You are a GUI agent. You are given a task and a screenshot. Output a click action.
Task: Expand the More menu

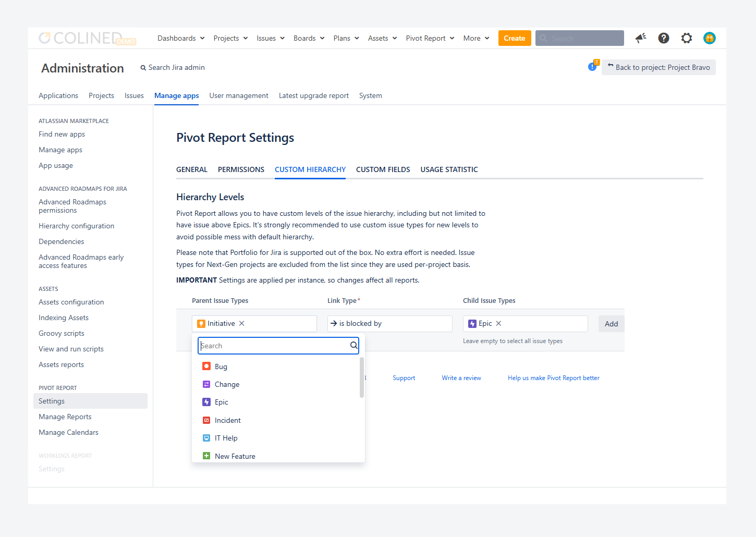tap(476, 38)
